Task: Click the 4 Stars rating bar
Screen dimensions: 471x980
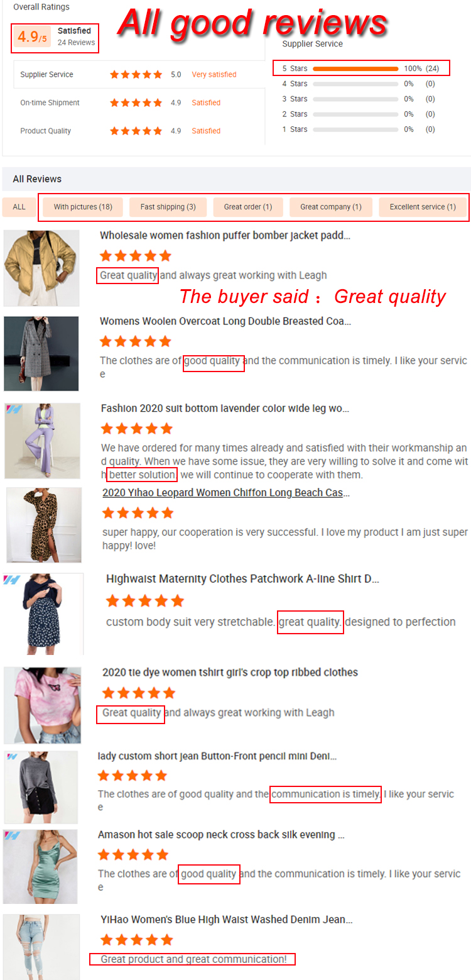Action: tap(355, 84)
